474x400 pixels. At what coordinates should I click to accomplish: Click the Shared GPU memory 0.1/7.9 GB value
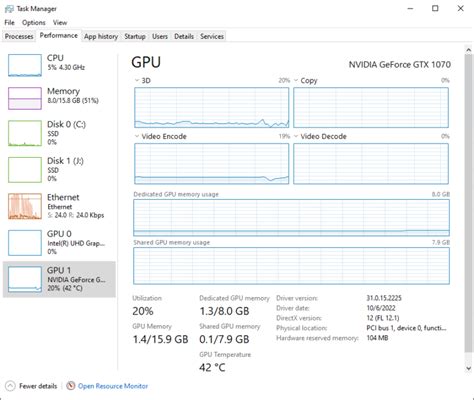tap(224, 339)
